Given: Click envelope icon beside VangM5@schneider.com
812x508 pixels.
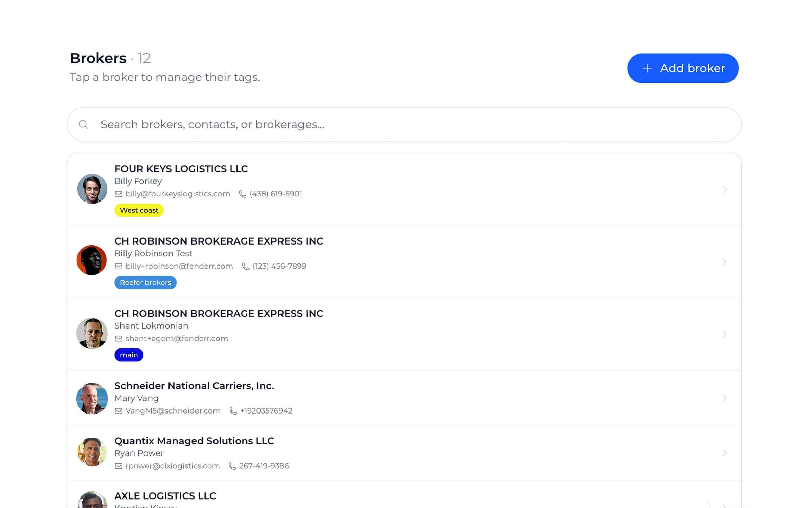Looking at the screenshot, I should pyautogui.click(x=118, y=411).
